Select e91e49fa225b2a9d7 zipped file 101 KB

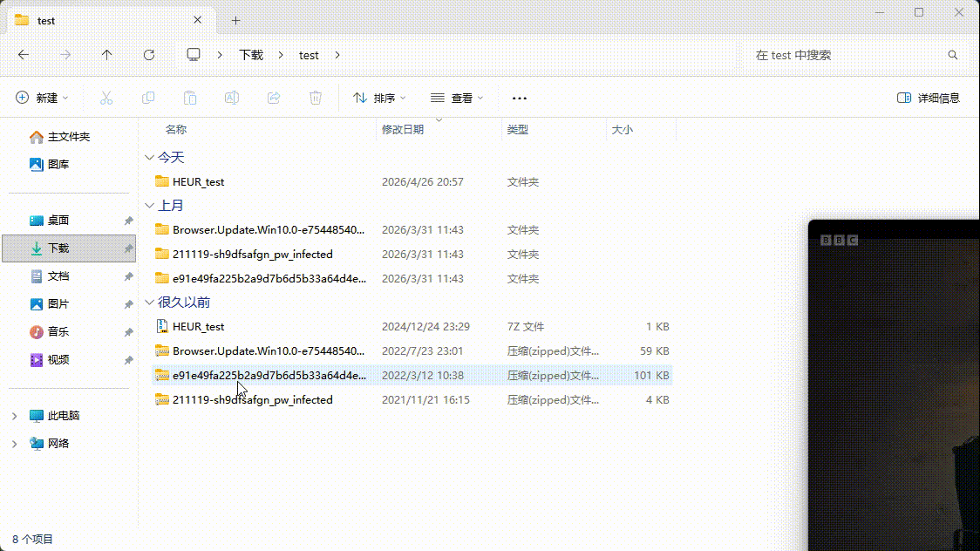click(412, 376)
